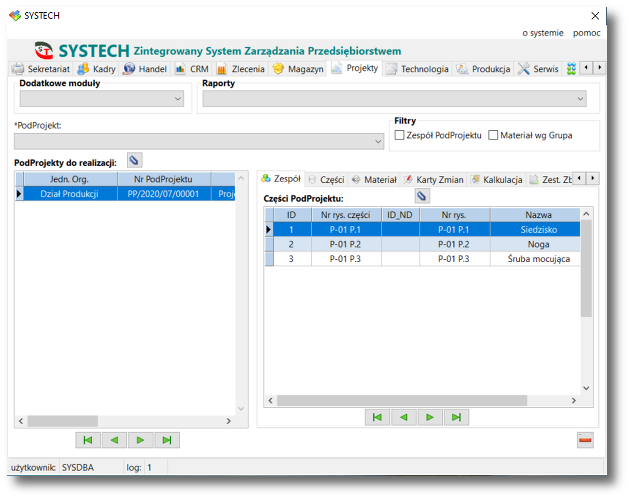Click the Nr PodProjektu column header
Viewport: 630px width, 499px height.
pos(164,179)
